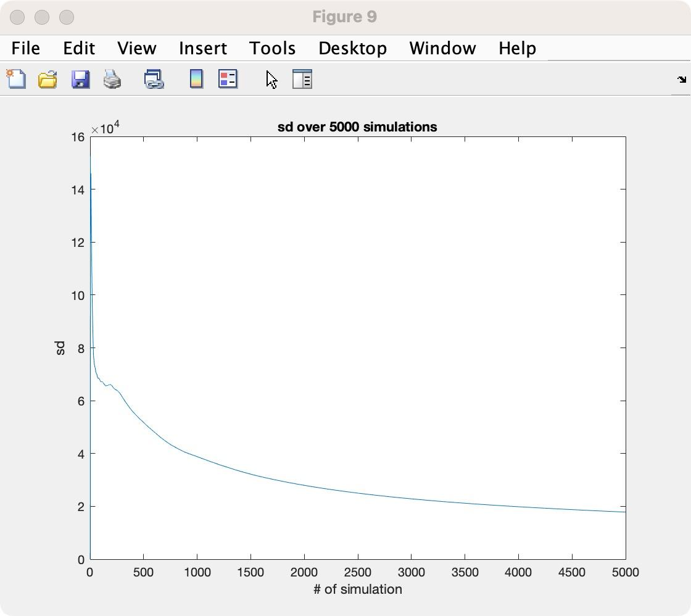Screen dimensions: 691x616
Task: Open the View menu
Action: pos(136,48)
